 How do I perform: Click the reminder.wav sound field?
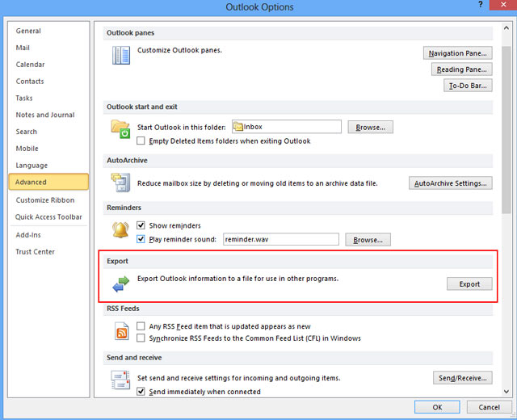coord(281,239)
